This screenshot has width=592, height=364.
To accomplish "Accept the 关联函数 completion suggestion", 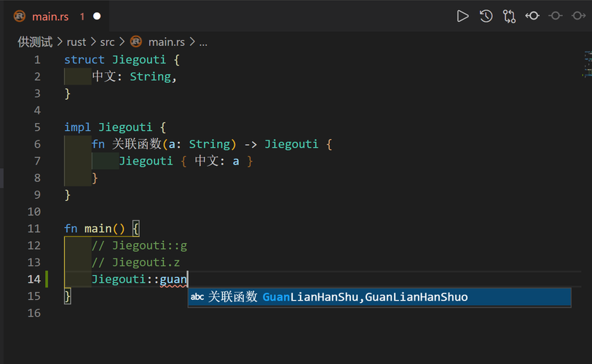I will 379,297.
